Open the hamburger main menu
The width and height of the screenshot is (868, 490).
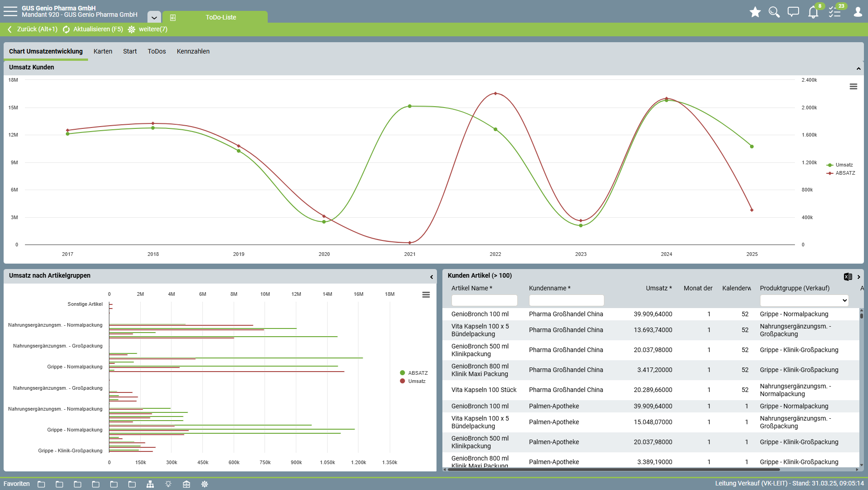(x=10, y=11)
